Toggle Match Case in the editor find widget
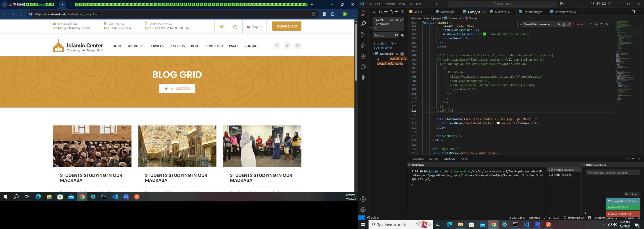The width and height of the screenshot is (644, 229). (559, 24)
